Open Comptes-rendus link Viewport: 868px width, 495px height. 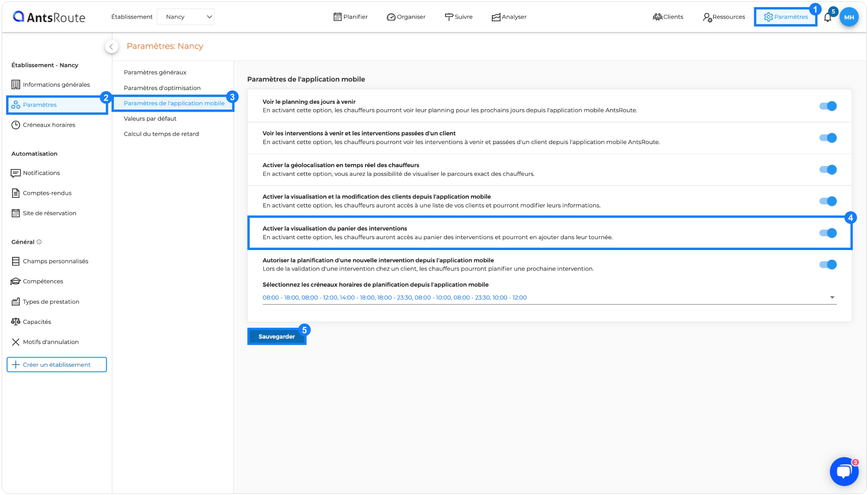47,193
